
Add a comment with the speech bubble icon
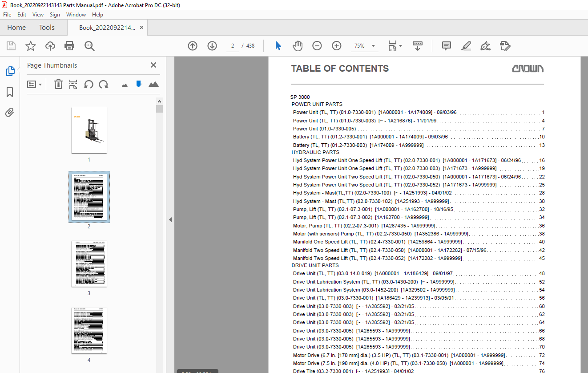pos(447,46)
